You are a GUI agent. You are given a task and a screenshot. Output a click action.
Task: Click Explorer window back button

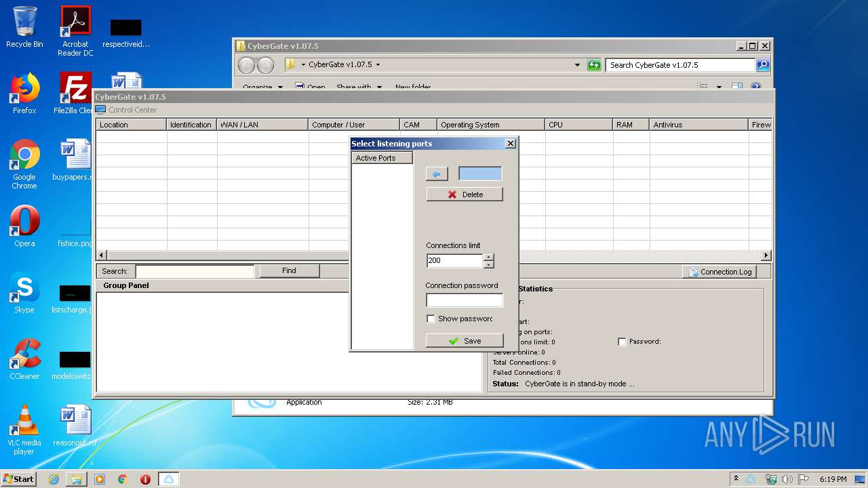pyautogui.click(x=246, y=65)
